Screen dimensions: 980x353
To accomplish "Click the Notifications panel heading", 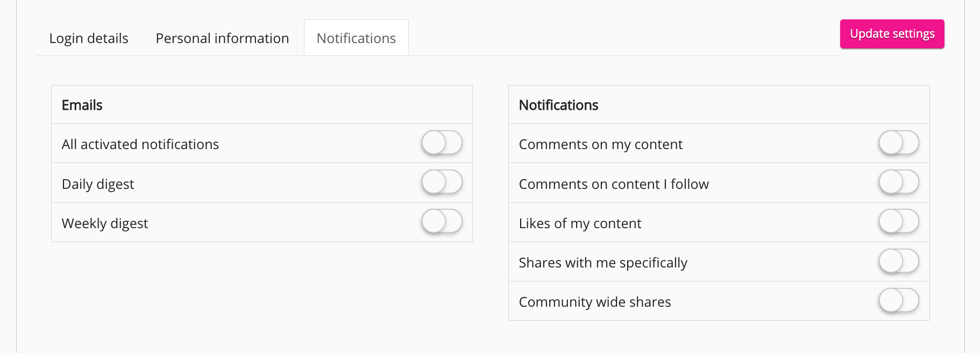I will click(558, 105).
